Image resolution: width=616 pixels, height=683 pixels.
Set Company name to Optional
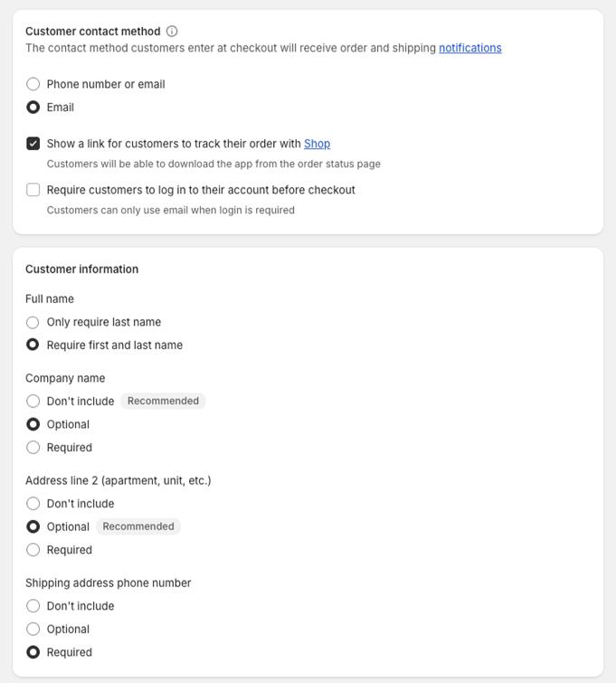pos(33,424)
